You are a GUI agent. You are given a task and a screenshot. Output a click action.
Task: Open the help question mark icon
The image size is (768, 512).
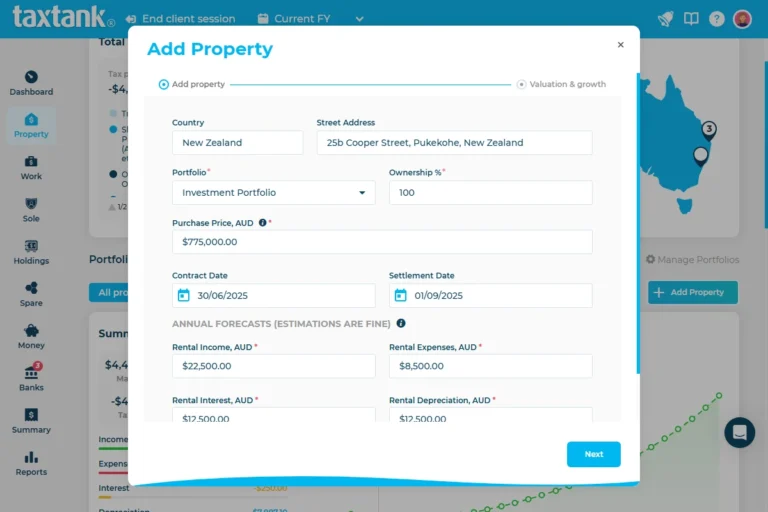click(717, 19)
